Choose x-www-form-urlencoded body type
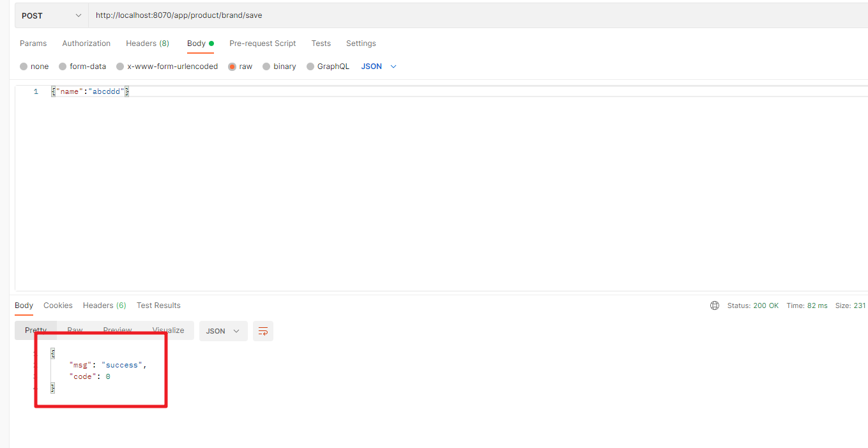Image resolution: width=868 pixels, height=448 pixels. pos(167,66)
